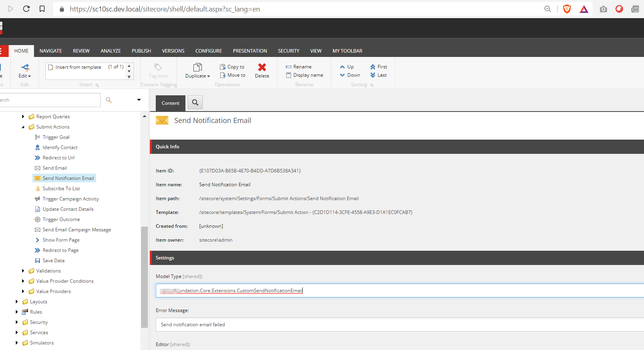Copy item to another location
The width and height of the screenshot is (644, 350).
(x=232, y=67)
